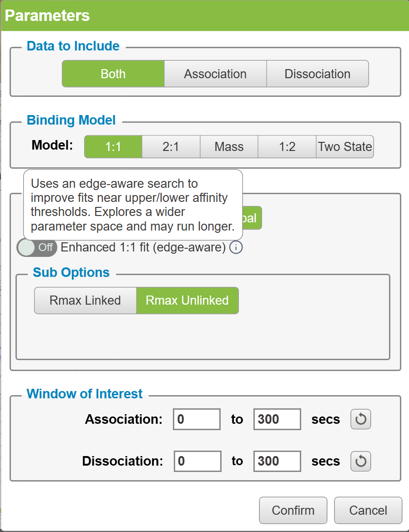This screenshot has height=532, width=409.
Task: Switch to the 2:1 binding model
Action: [x=171, y=146]
